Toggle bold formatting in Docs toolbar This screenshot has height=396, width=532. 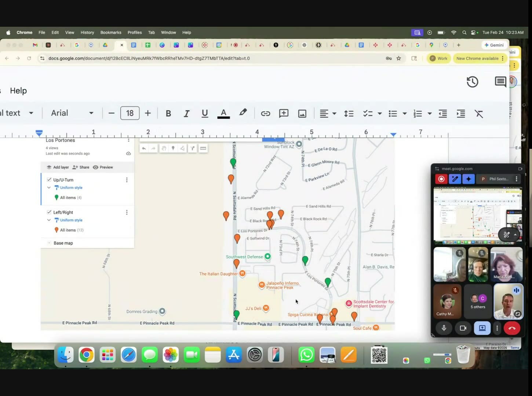click(168, 114)
